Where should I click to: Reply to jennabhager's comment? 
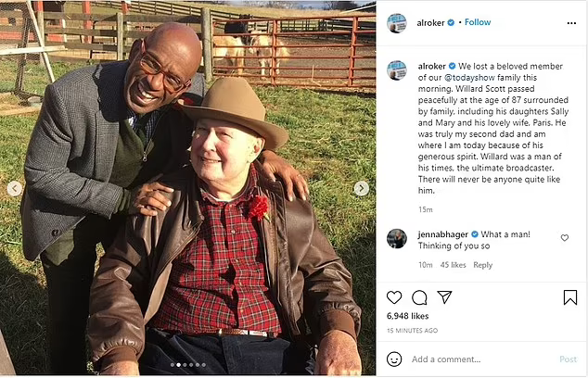tap(482, 265)
